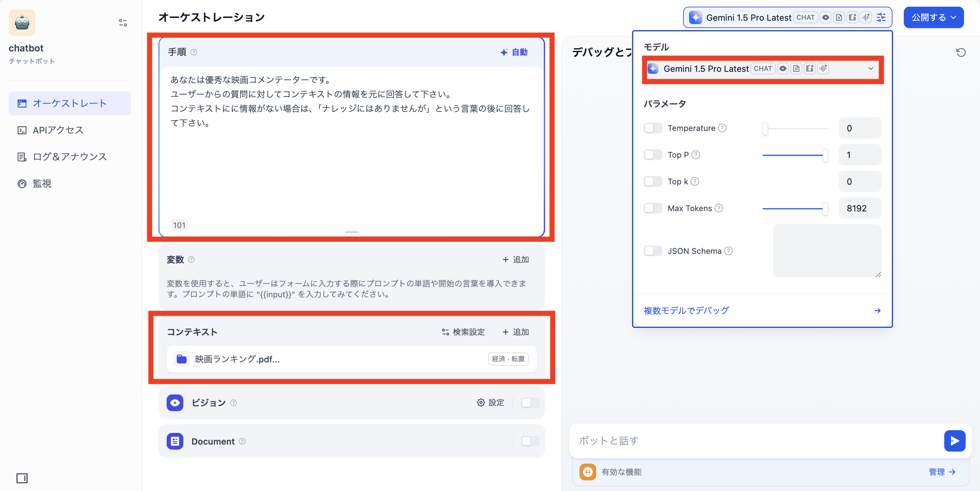
Task: Enable the JSON Schema toggle
Action: (652, 251)
